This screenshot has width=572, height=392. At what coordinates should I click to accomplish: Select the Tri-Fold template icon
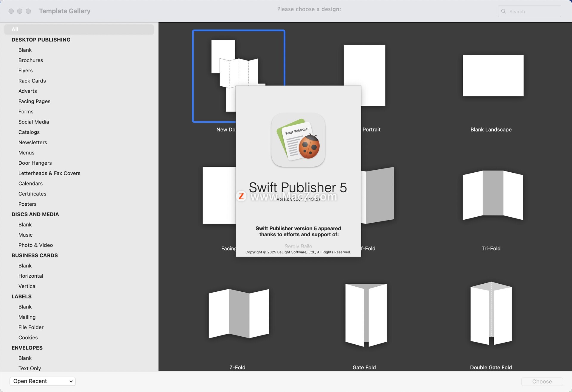tap(493, 195)
